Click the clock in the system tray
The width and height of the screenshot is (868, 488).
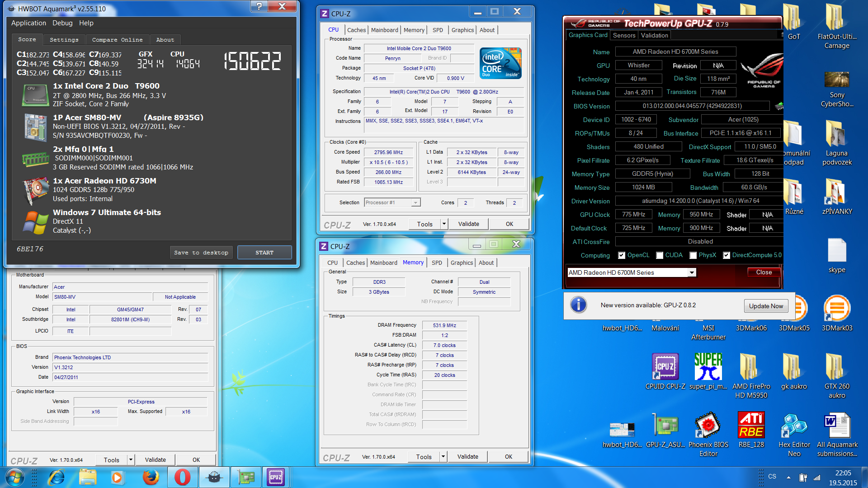coord(843,478)
